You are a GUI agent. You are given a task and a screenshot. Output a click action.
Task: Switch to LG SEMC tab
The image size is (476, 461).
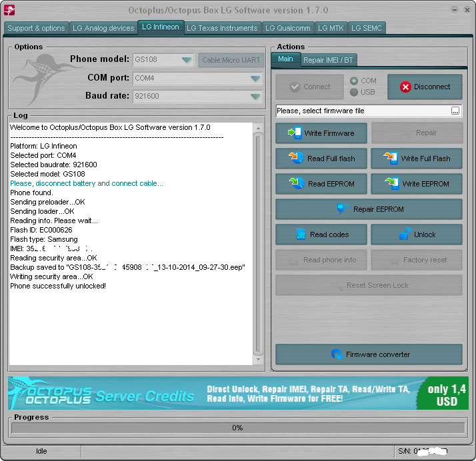click(367, 28)
